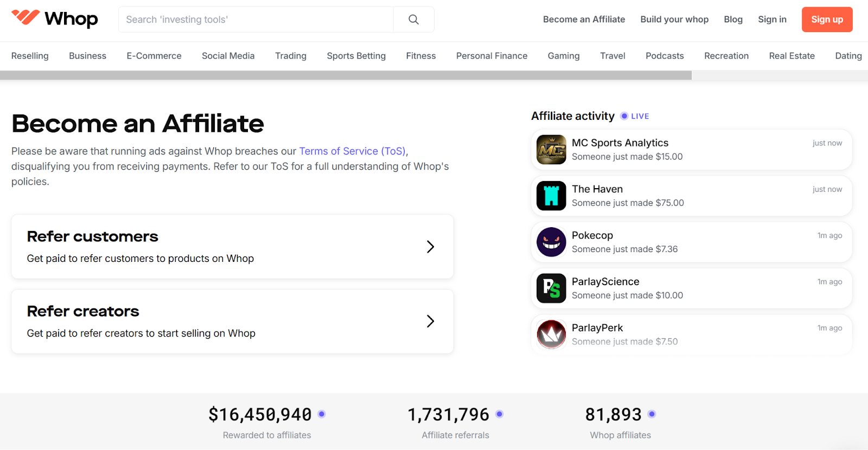Select the Refer creators card title
The height and width of the screenshot is (450, 868).
tap(83, 312)
